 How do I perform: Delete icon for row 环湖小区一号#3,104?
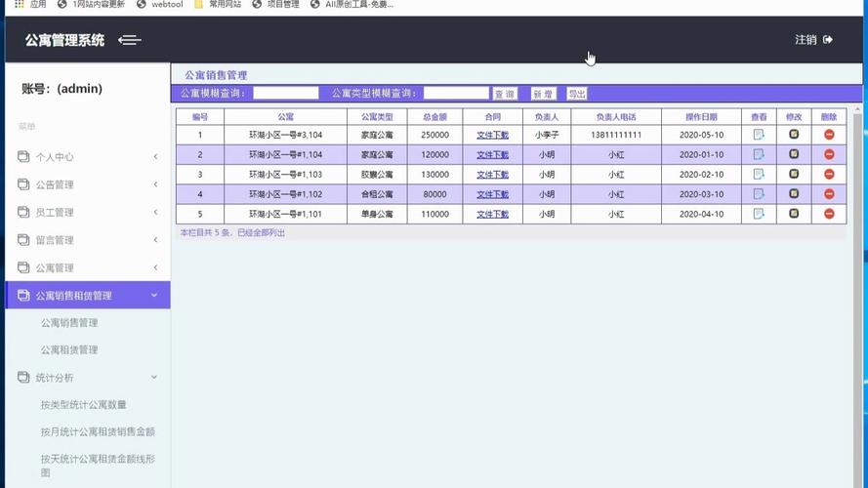pyautogui.click(x=829, y=135)
